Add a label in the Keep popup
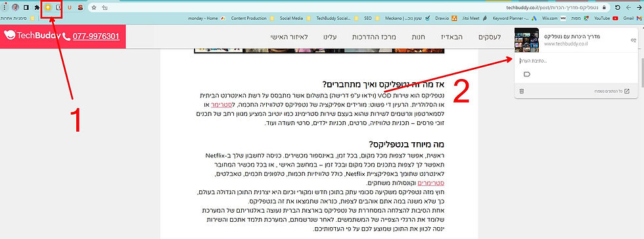The width and height of the screenshot is (644, 239). pyautogui.click(x=527, y=74)
